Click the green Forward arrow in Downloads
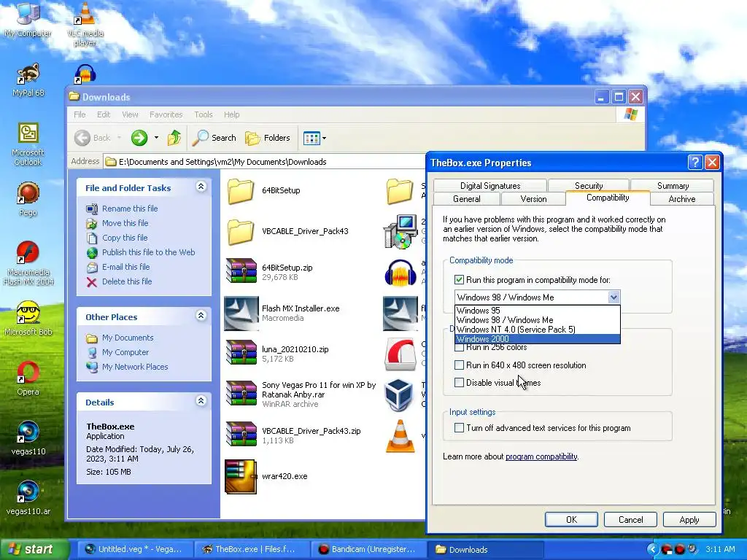The image size is (747, 560). 139,138
